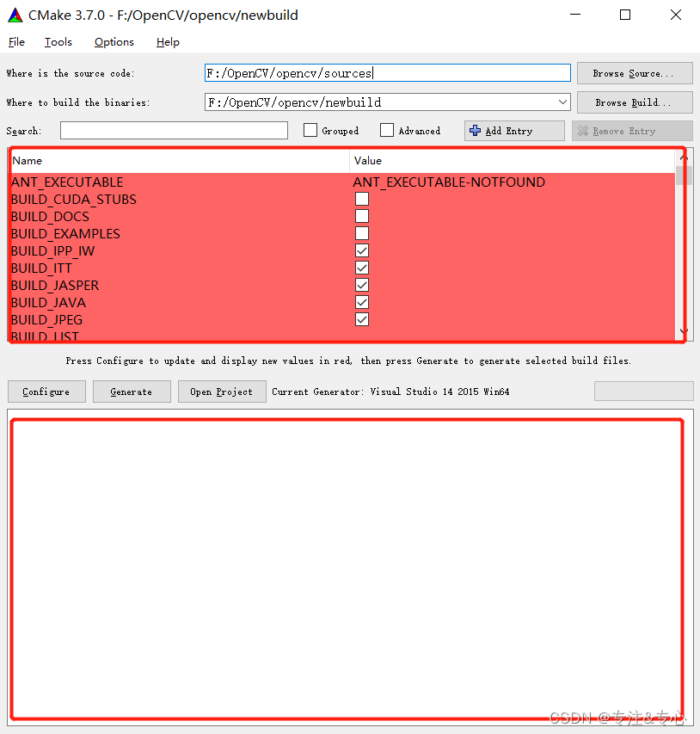Select the BUILD_CUDA_STUBS entry name
700x734 pixels.
coord(73,200)
